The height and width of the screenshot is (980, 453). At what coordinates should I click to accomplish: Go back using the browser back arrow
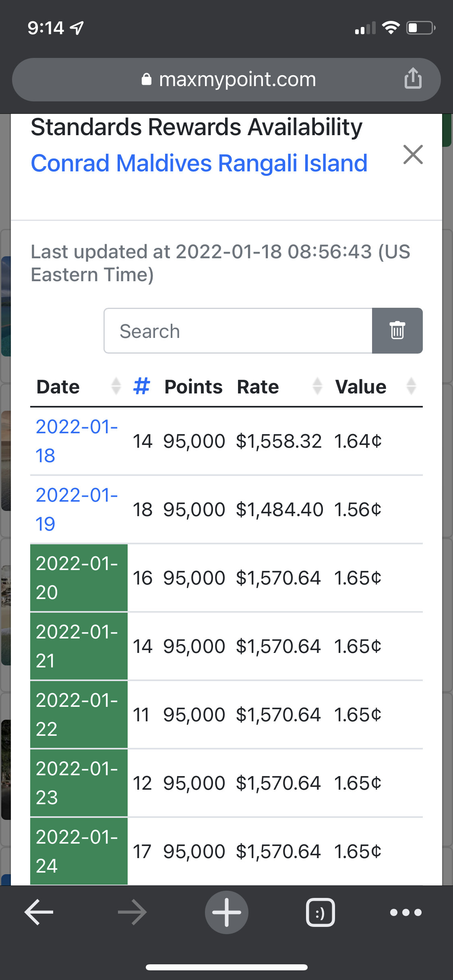tap(39, 912)
